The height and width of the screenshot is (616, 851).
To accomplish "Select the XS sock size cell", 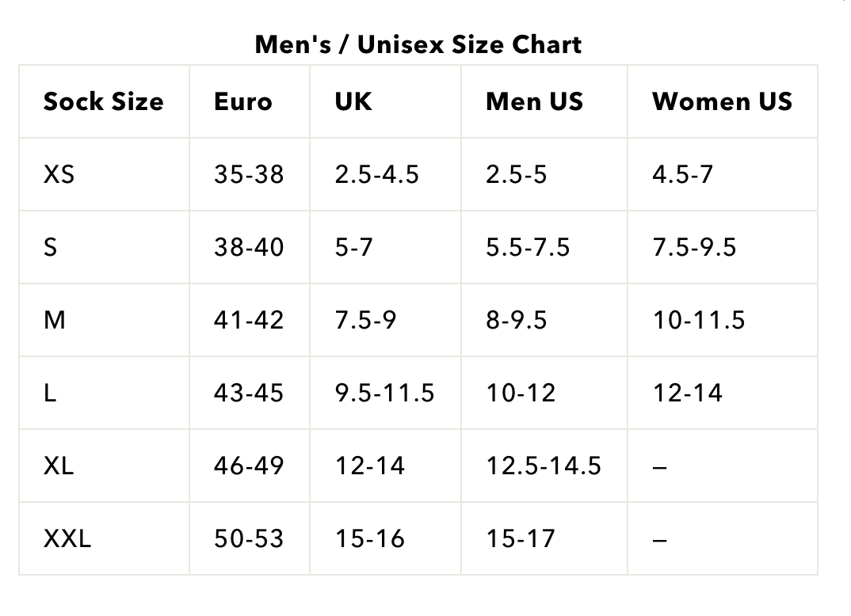I will [x=59, y=174].
